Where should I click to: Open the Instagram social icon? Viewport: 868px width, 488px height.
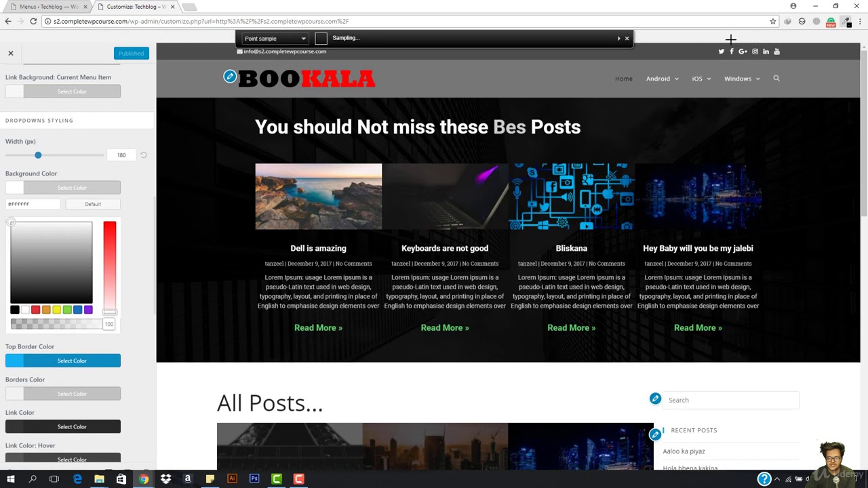click(x=755, y=52)
